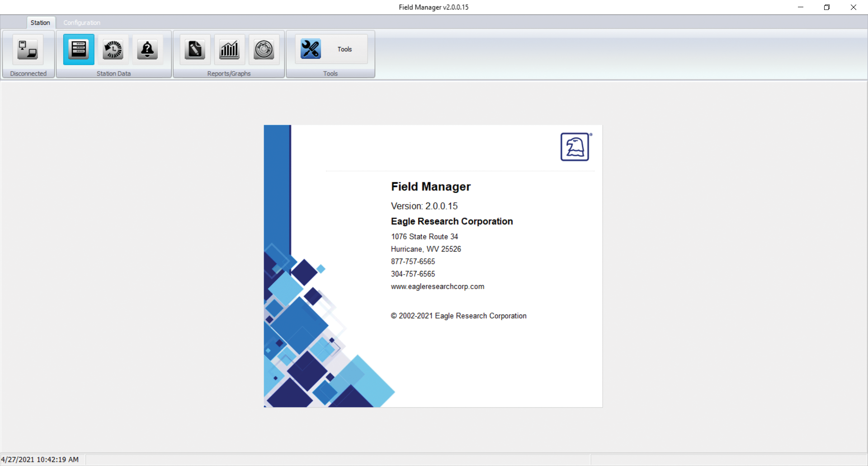Close the Field Manager window
This screenshot has height=466, width=868.
[854, 7]
